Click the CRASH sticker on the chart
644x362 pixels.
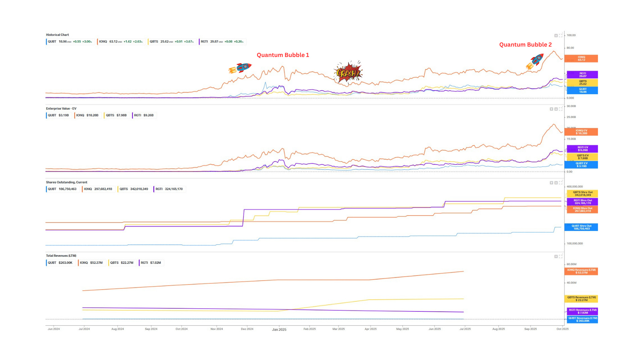coord(348,72)
